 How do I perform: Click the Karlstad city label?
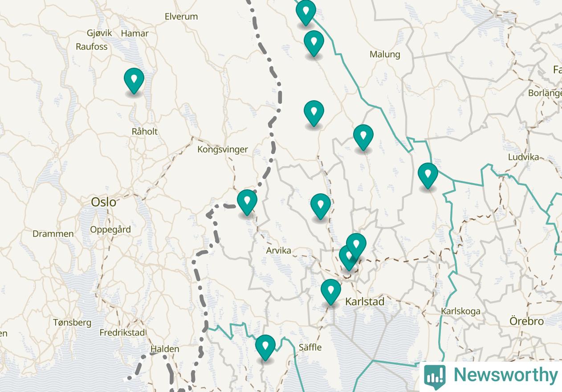(x=365, y=302)
